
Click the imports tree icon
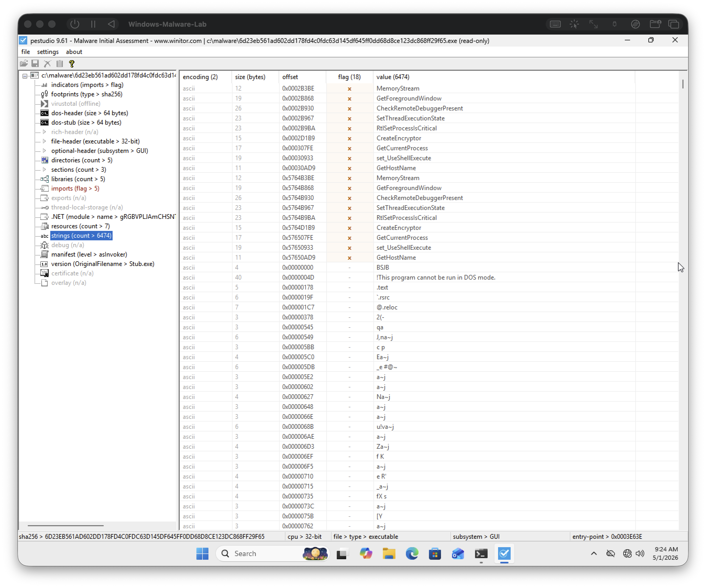click(44, 188)
